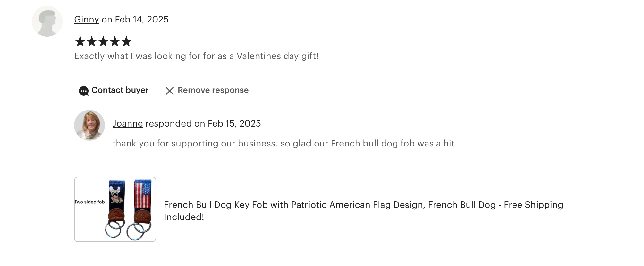The width and height of the screenshot is (644, 266).
Task: Click the 'responded on Feb 15, 2025' text
Action: (x=203, y=124)
